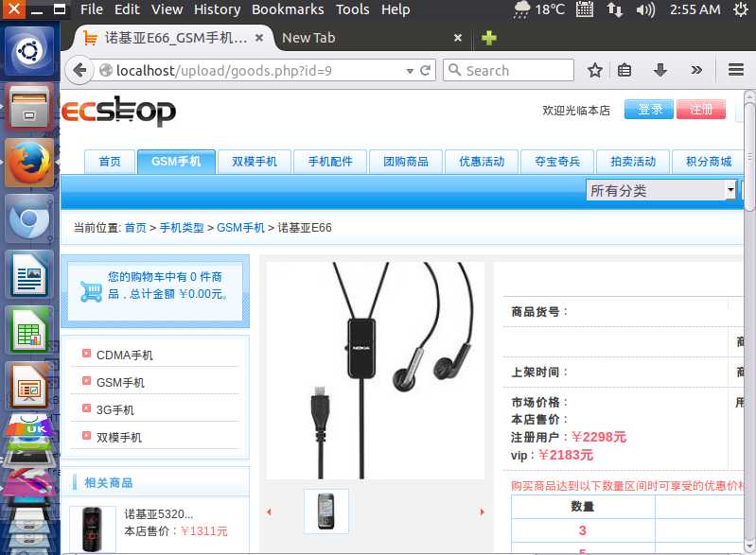Open the Help menu
Screen dimensions: 756x555
(396, 9)
